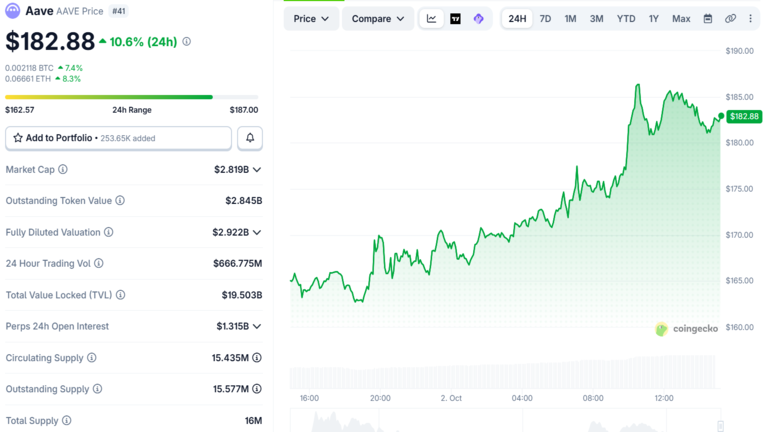The image size is (768, 432).
Task: Click the price alert bell icon
Action: pyautogui.click(x=250, y=138)
